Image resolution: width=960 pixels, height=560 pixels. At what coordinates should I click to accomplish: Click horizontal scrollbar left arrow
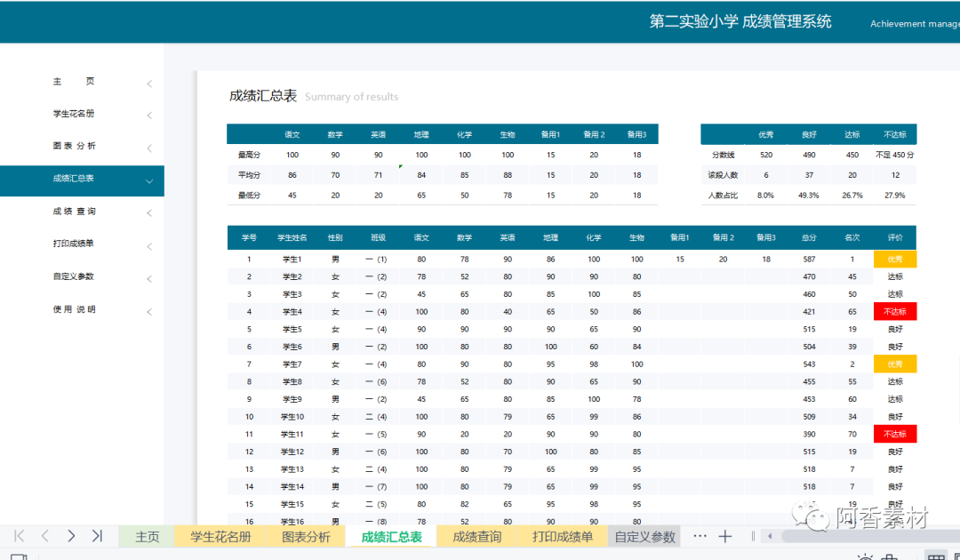point(770,537)
